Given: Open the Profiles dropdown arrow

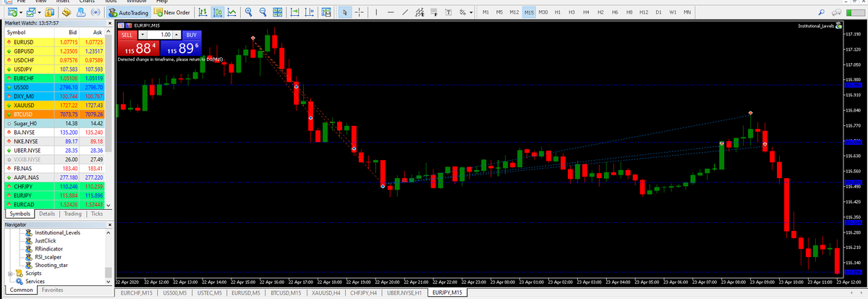Looking at the screenshot, I should [39, 13].
